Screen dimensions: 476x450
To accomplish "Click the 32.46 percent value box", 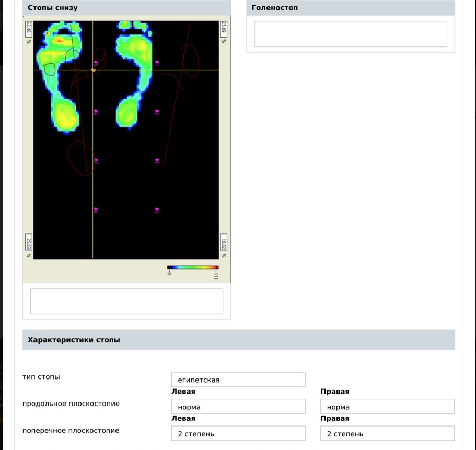I will (x=29, y=29).
